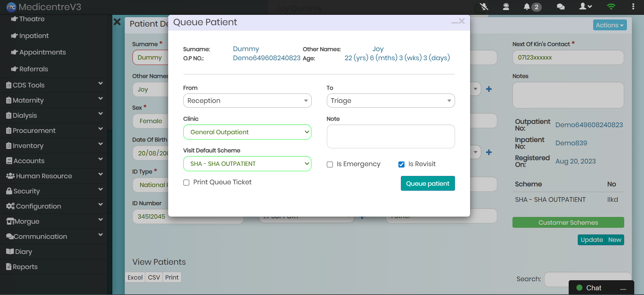Open the user profile icon menu

(585, 7)
